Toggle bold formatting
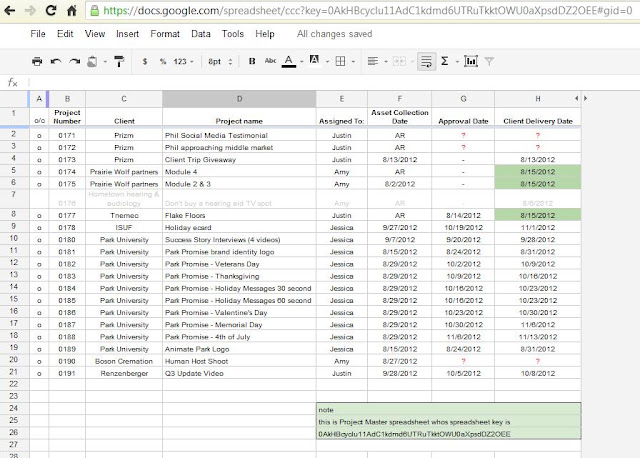Image resolution: width=640 pixels, height=458 pixels. coord(252,61)
